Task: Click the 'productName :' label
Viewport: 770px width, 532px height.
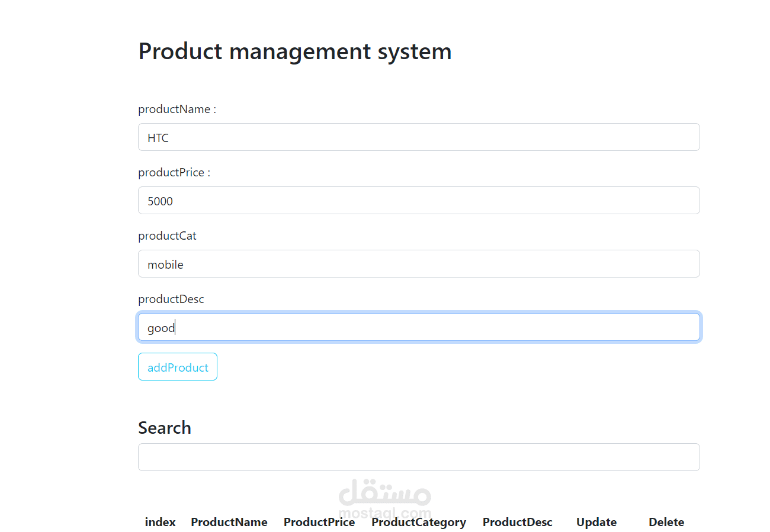Action: 177,109
